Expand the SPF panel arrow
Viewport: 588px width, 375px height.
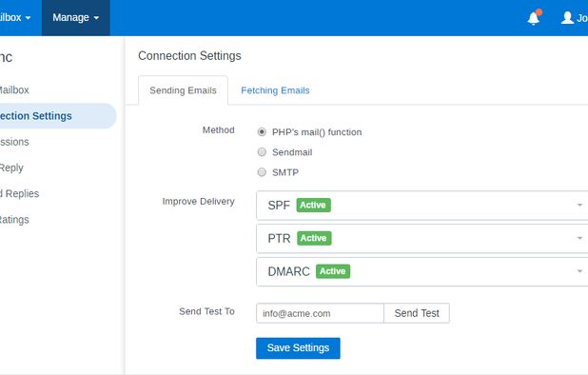579,206
